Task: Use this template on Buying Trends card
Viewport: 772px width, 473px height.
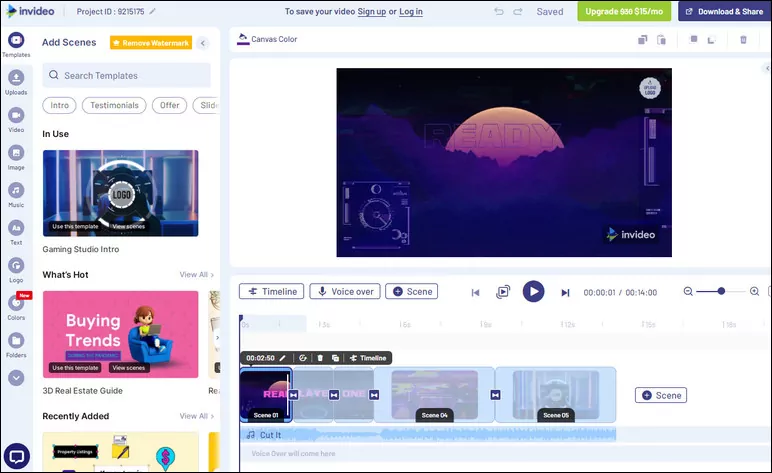Action: coord(75,368)
